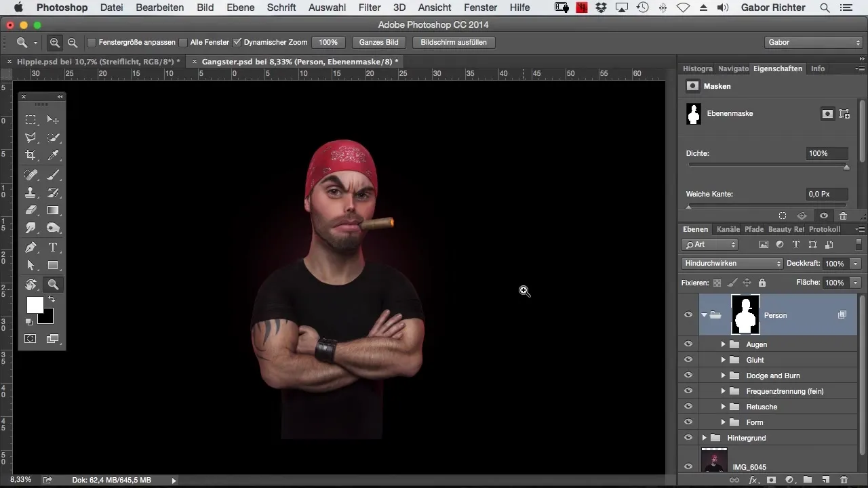Open the Gabor workspace dropdown
This screenshot has width=868, height=488.
pyautogui.click(x=813, y=42)
